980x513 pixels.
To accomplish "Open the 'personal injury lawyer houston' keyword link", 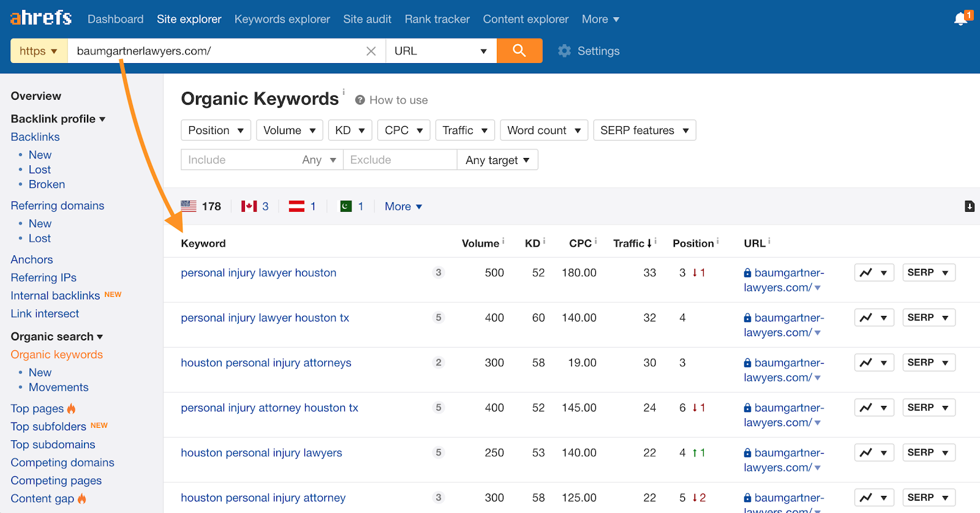I will (x=258, y=273).
